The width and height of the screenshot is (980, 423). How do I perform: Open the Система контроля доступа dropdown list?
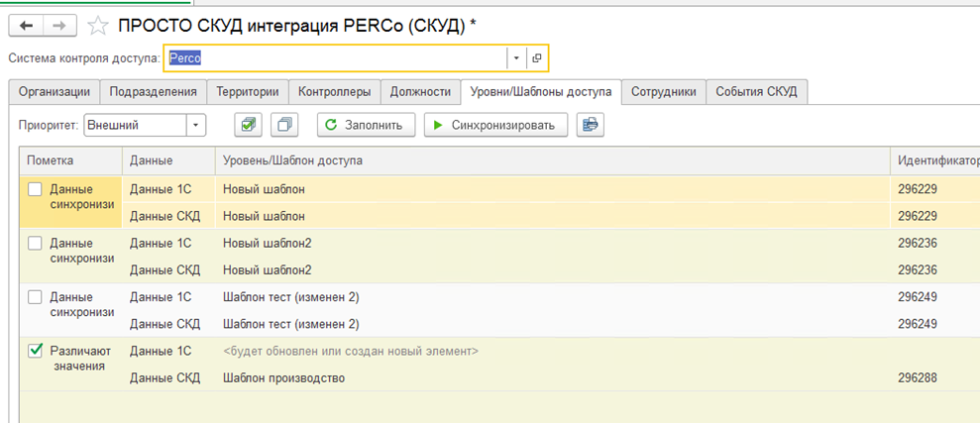[515, 58]
